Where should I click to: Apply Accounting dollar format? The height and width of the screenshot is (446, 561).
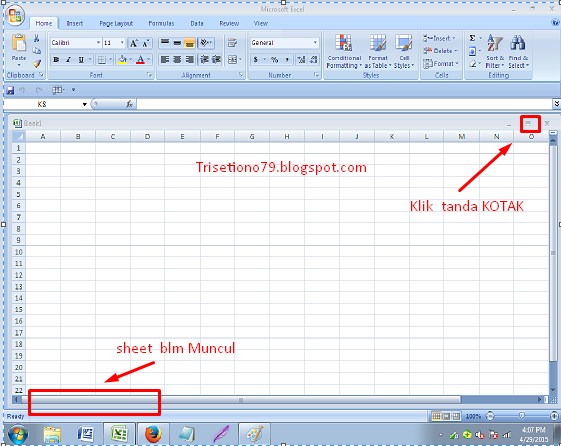pyautogui.click(x=255, y=60)
